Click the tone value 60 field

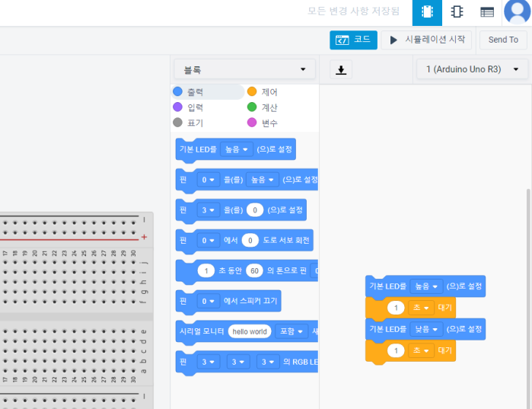pyautogui.click(x=254, y=271)
